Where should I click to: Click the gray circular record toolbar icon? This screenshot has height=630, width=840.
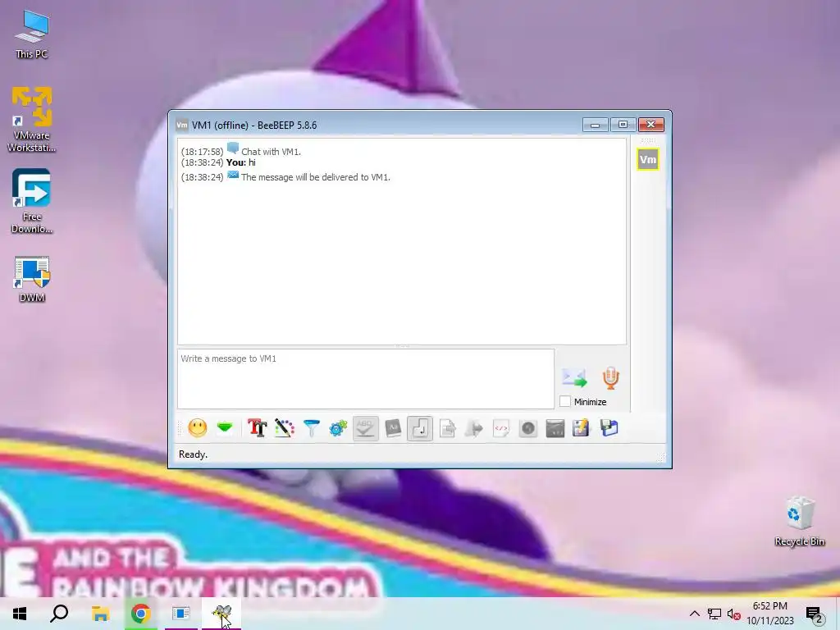(528, 428)
